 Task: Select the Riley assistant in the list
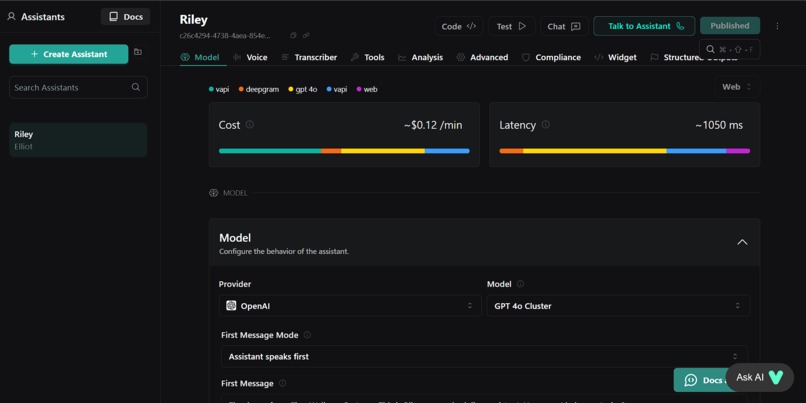[x=78, y=140]
